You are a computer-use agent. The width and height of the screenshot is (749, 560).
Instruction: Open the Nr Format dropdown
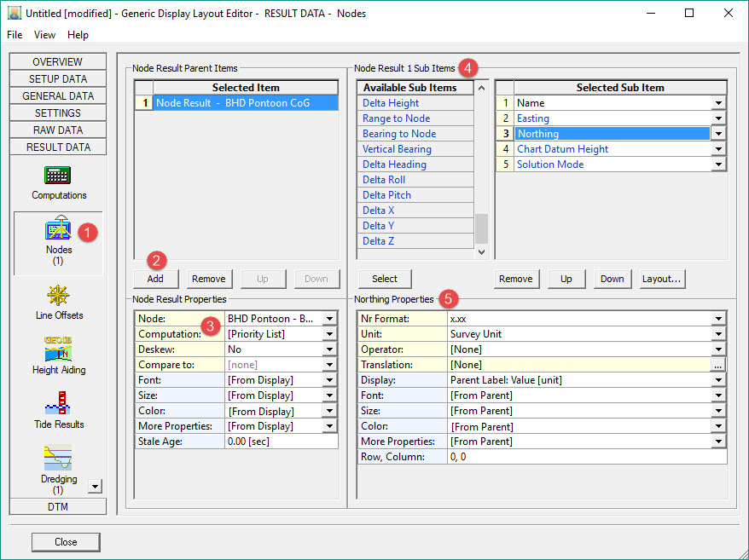coord(718,319)
